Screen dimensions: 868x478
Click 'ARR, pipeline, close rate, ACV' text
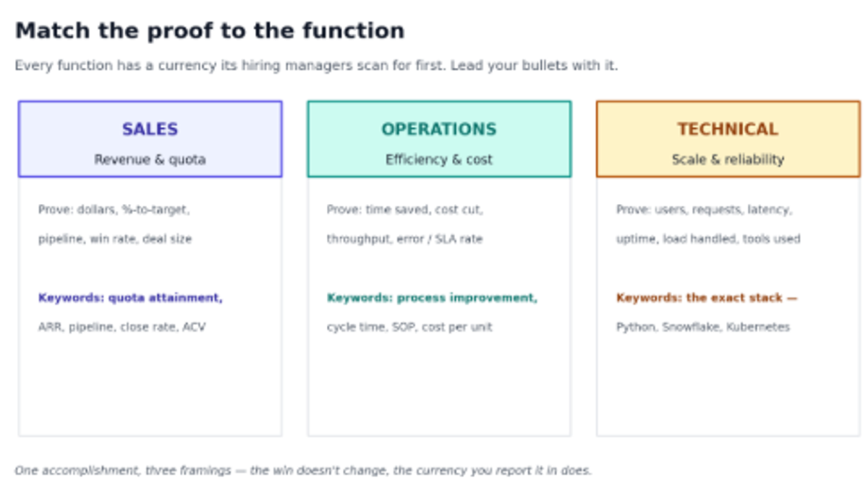coord(122,327)
